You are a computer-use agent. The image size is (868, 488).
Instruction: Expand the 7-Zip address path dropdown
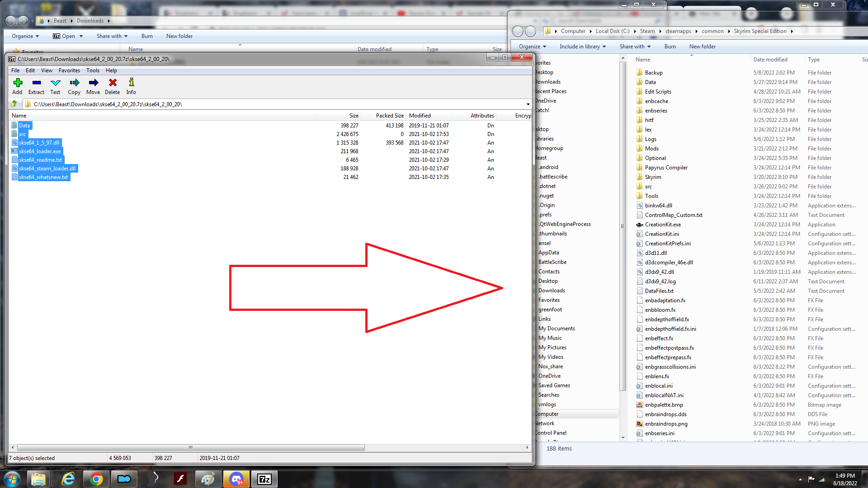point(528,104)
